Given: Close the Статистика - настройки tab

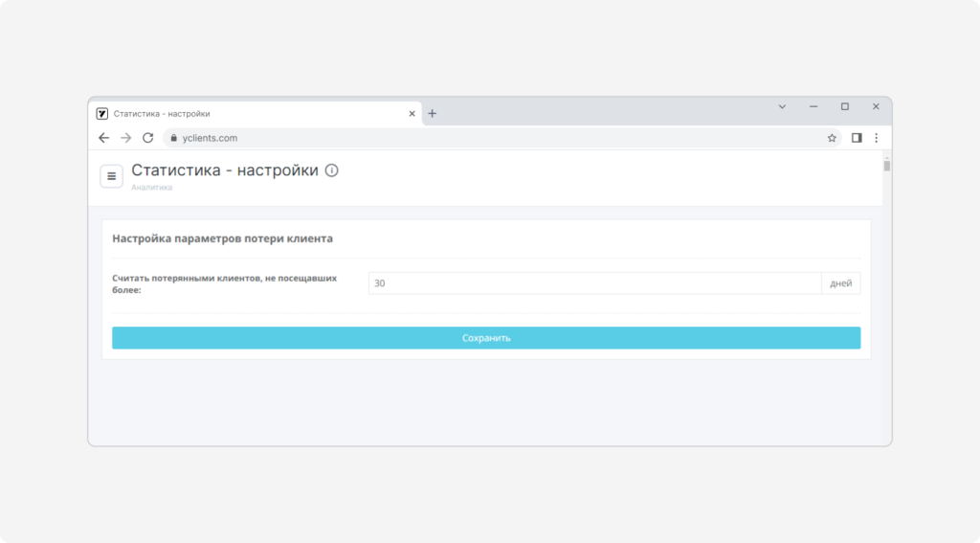Looking at the screenshot, I should 412,114.
